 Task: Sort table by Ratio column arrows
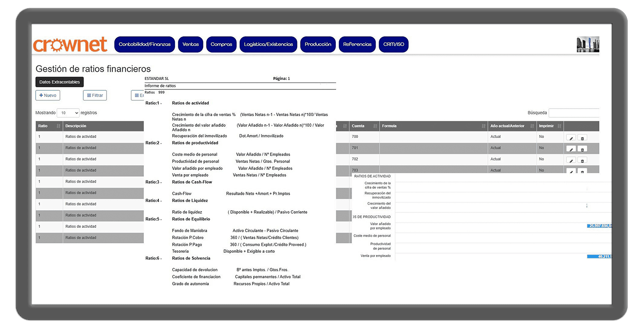click(58, 126)
